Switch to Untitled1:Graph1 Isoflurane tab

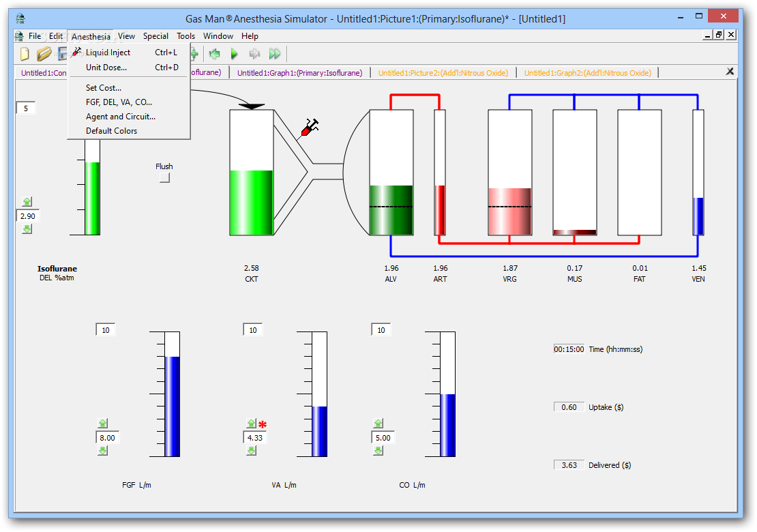click(300, 73)
